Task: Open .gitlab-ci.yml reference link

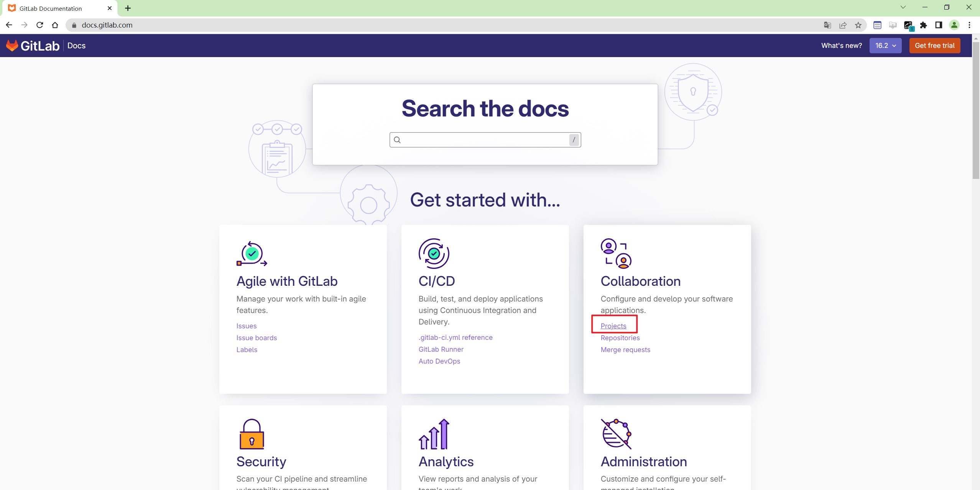Action: (x=455, y=338)
